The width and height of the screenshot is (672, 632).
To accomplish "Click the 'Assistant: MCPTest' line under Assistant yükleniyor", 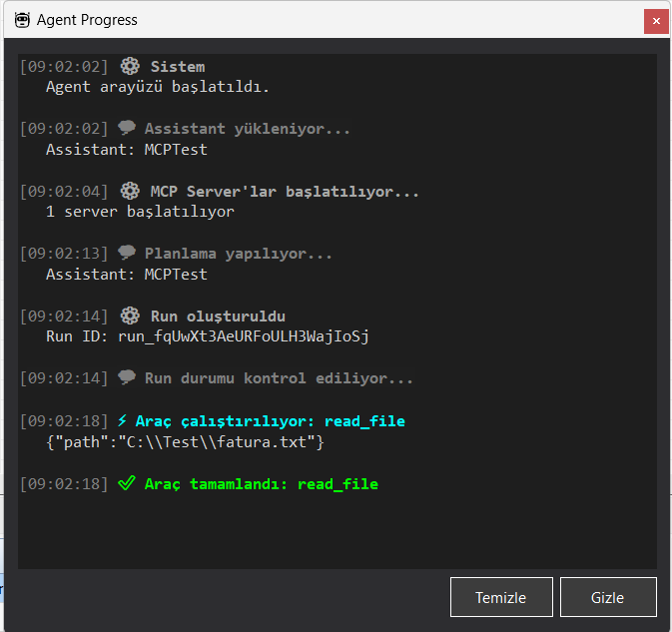I will click(x=127, y=150).
